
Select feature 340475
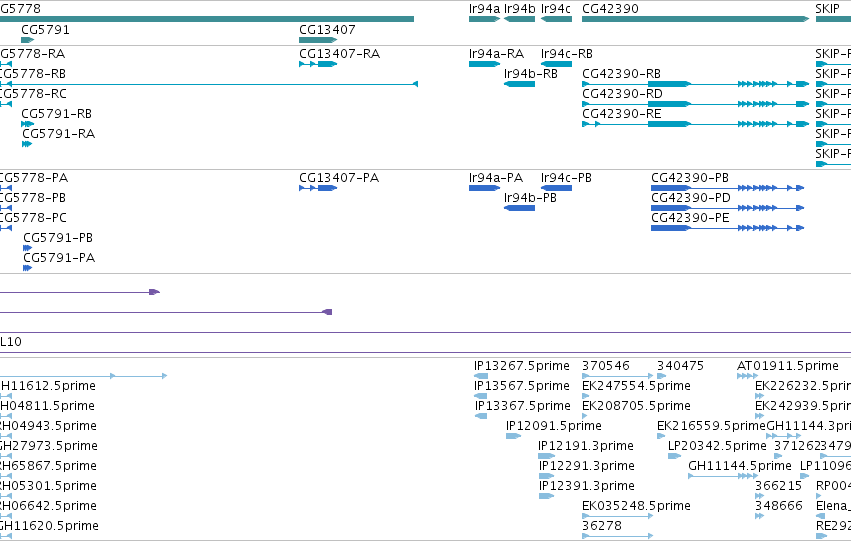click(x=680, y=366)
